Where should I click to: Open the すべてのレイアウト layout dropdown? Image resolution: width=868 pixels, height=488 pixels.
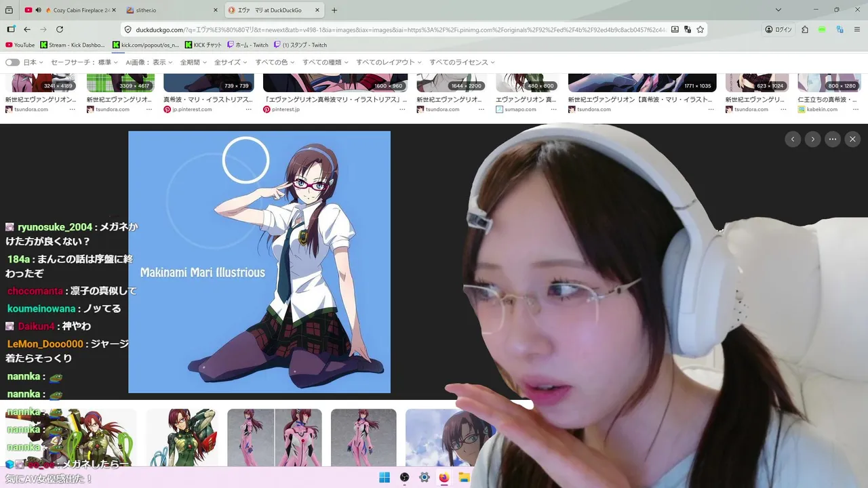point(389,62)
